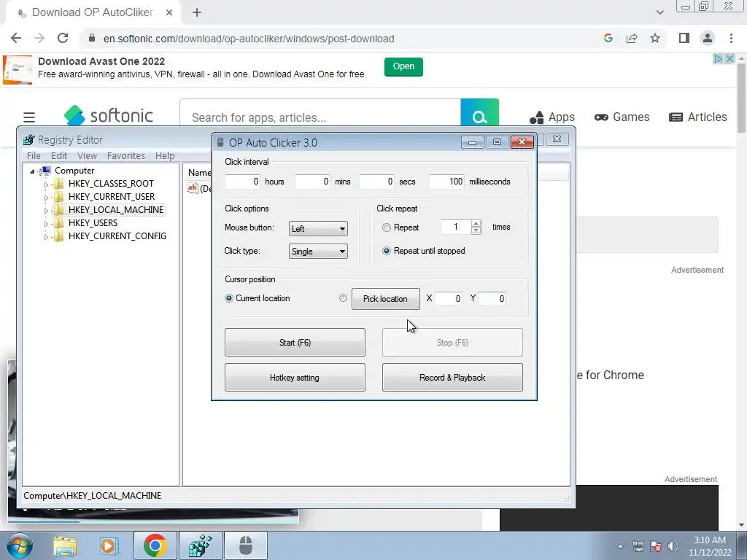Open a new Chrome tab
This screenshot has height=560, width=747.
[197, 12]
